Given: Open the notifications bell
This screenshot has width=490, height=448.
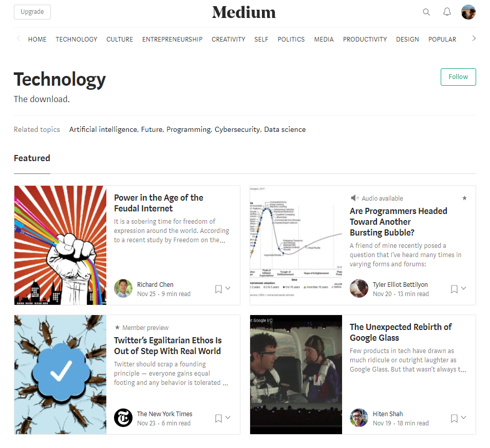Looking at the screenshot, I should [x=447, y=12].
